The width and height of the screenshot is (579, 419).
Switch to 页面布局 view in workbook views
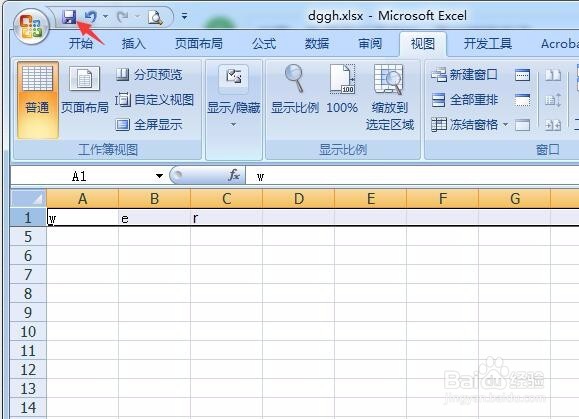[x=85, y=90]
